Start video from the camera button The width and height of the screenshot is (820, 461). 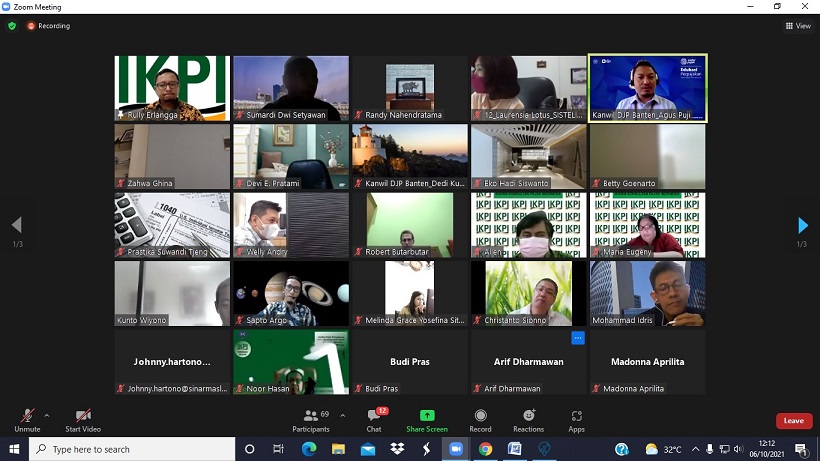83,419
